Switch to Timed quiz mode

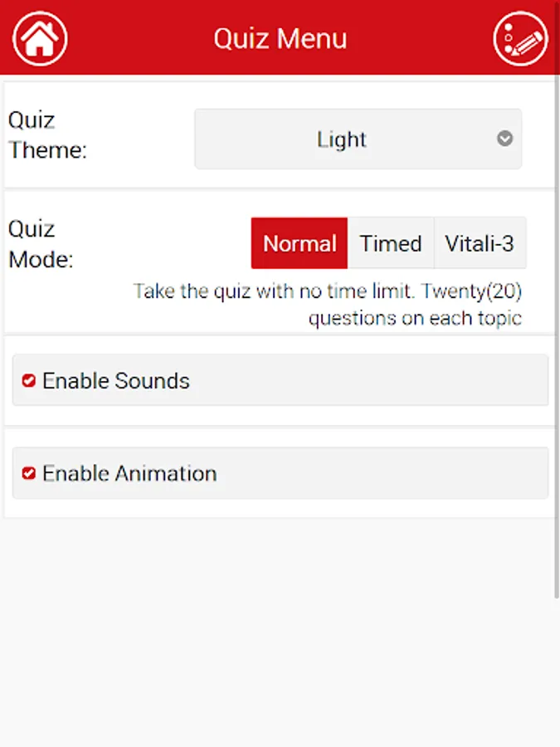(391, 243)
